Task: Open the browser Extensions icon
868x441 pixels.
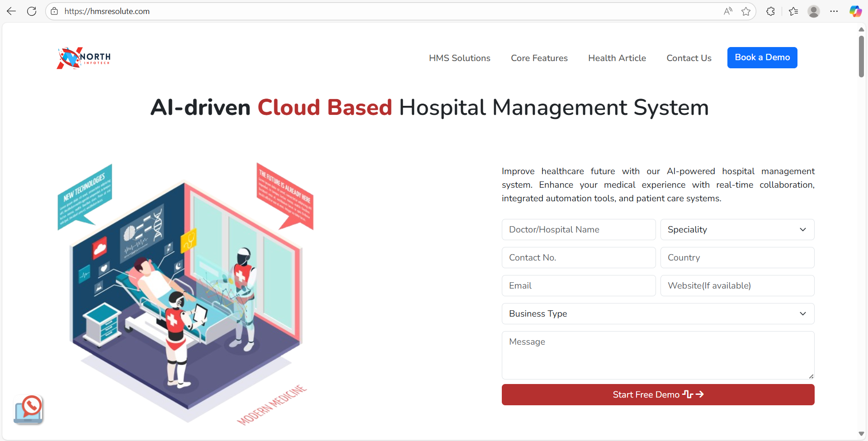Action: tap(771, 11)
